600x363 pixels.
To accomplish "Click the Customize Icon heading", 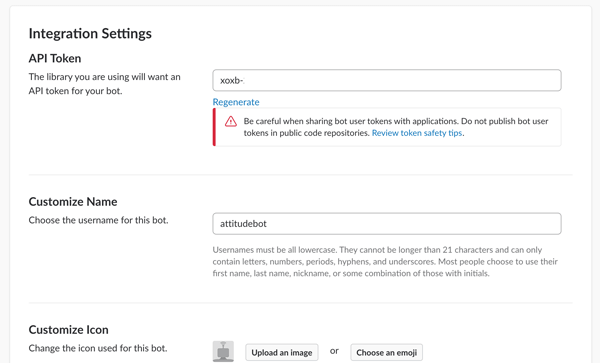I will click(x=68, y=330).
